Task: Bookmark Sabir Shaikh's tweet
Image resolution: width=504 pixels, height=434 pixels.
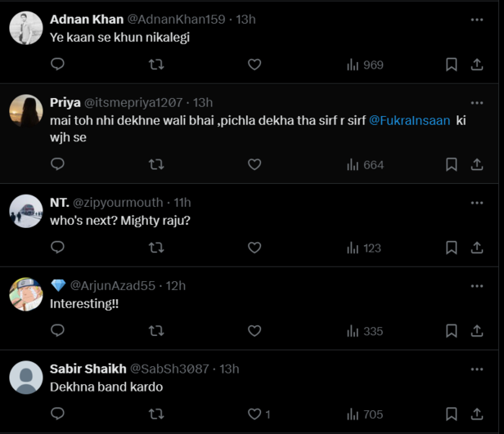Action: coord(451,414)
